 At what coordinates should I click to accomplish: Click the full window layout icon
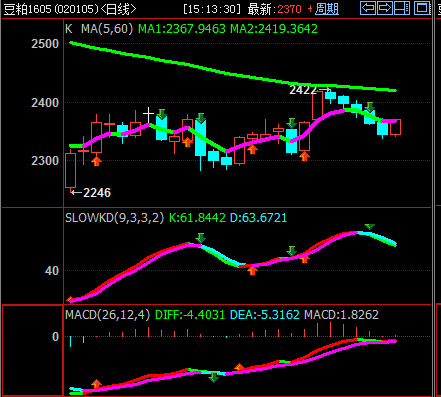[x=423, y=8]
